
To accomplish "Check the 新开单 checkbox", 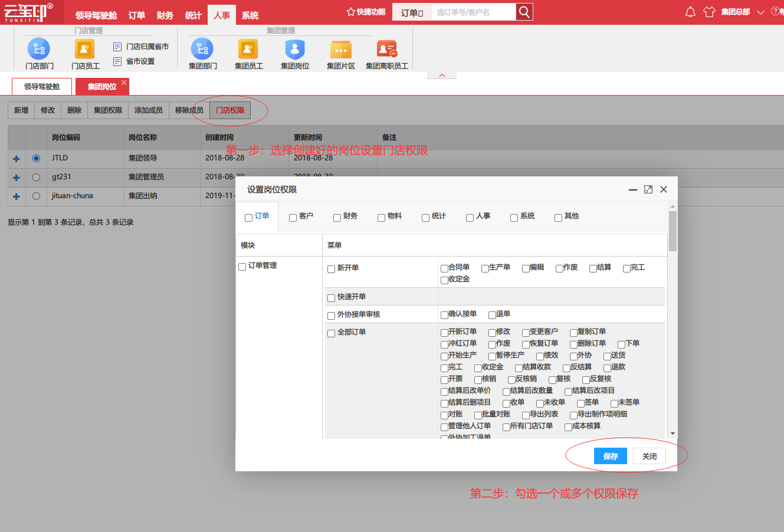I will coord(332,269).
